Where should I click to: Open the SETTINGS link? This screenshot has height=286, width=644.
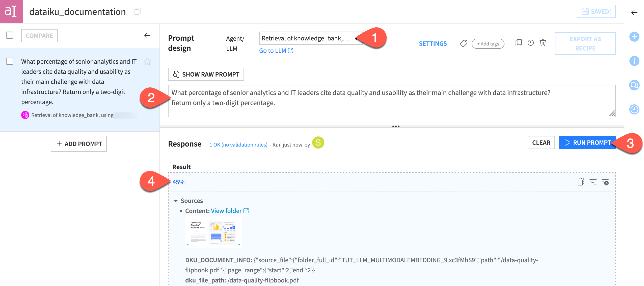[433, 43]
